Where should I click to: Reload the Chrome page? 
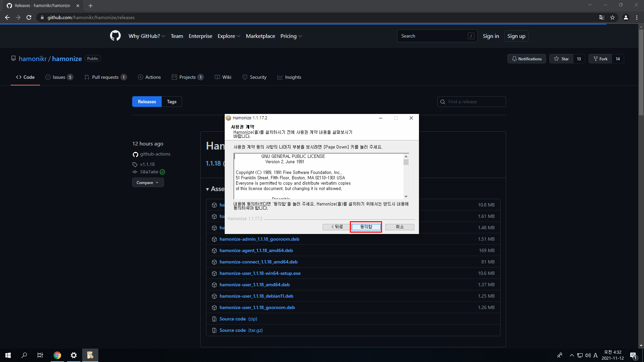(29, 17)
